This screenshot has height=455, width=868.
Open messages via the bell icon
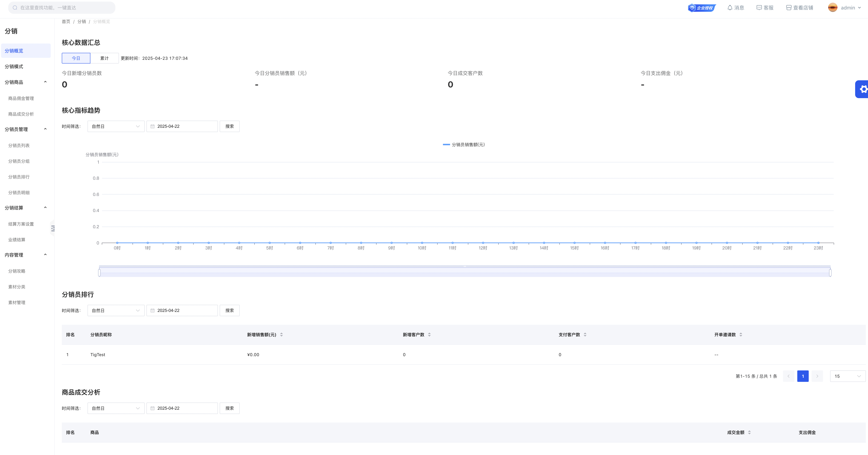[x=730, y=8]
